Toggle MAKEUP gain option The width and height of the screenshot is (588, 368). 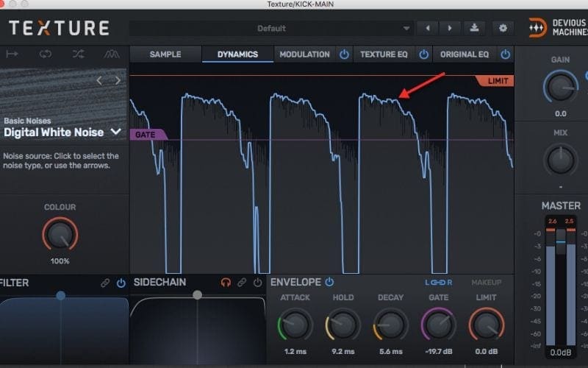pos(487,283)
